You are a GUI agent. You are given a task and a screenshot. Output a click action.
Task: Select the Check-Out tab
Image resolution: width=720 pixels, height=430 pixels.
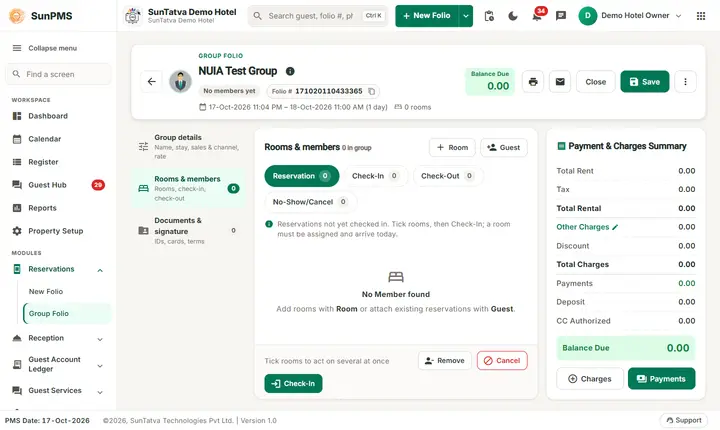pos(447,176)
